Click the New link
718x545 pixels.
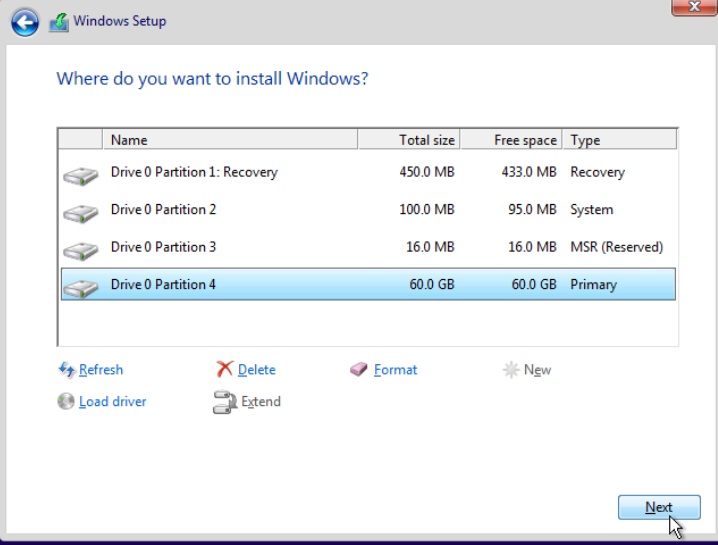coord(537,370)
